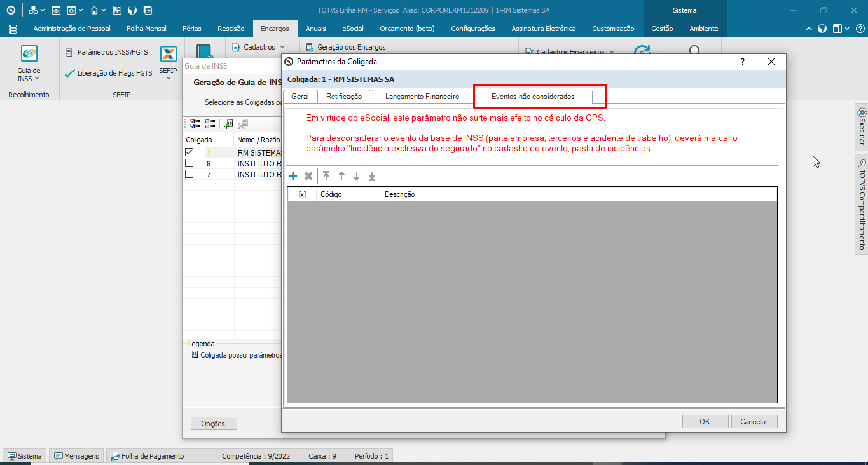Collapse the ribbon with the up chevron
Image resolution: width=868 pixels, height=465 pixels.
tap(809, 29)
